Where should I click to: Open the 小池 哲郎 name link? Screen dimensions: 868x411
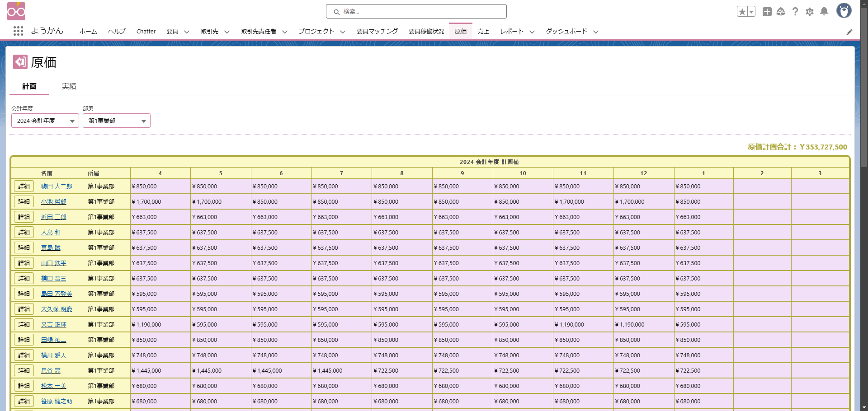point(54,201)
